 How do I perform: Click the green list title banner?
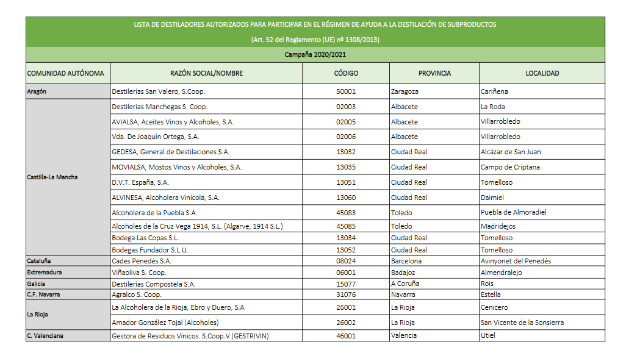pyautogui.click(x=315, y=32)
